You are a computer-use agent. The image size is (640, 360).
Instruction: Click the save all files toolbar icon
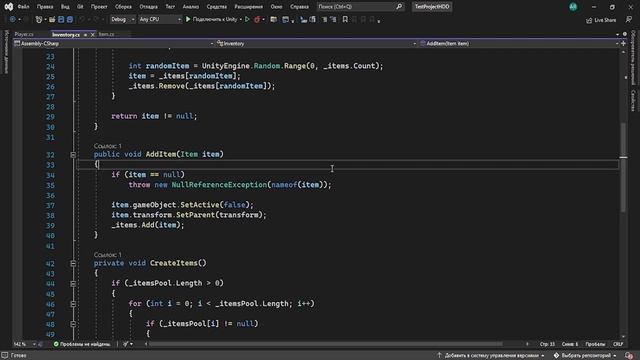70,19
